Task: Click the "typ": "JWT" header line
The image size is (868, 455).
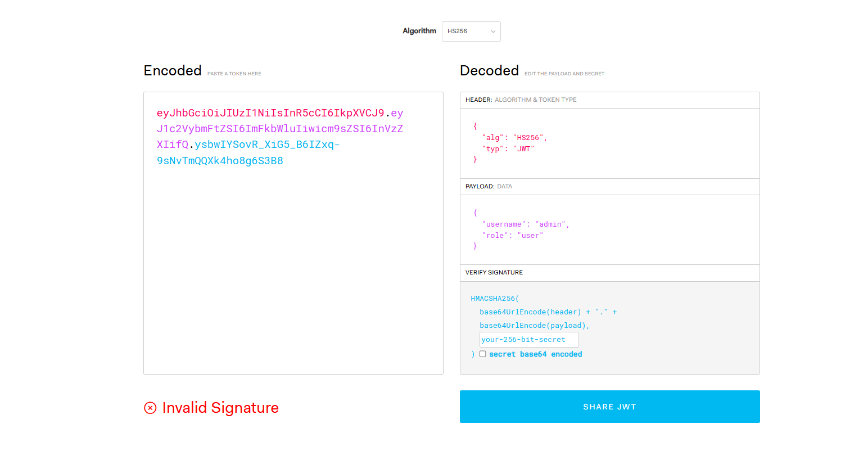Action: [508, 149]
